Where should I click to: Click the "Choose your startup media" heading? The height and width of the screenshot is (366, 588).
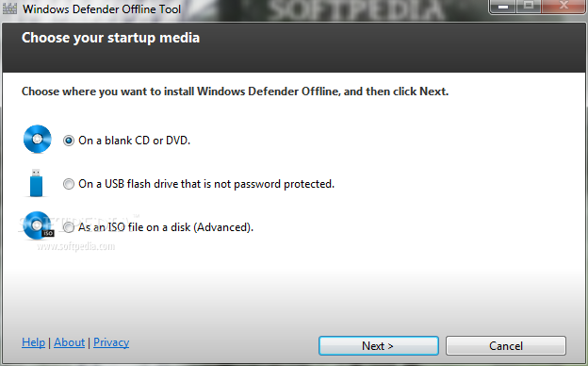pos(110,38)
